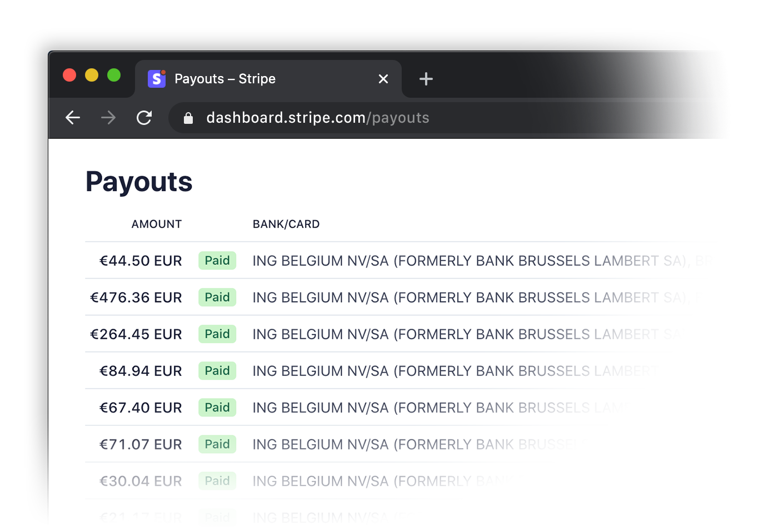This screenshot has height=532, width=764.
Task: Click the red close window button
Action: point(69,75)
